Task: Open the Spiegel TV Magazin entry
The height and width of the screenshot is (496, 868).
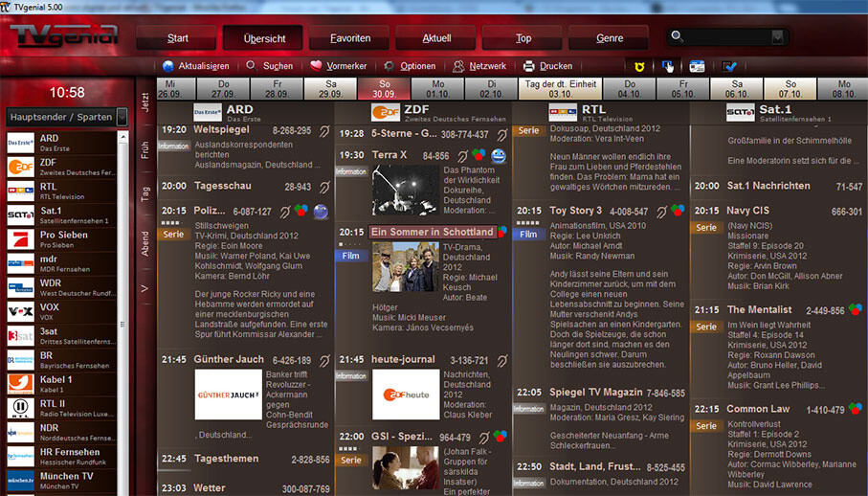Action: pyautogui.click(x=595, y=393)
